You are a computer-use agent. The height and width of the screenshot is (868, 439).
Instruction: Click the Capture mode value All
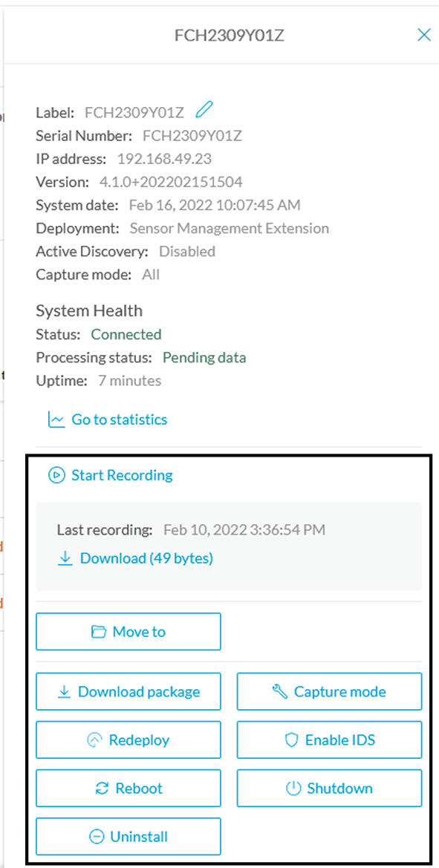(151, 275)
